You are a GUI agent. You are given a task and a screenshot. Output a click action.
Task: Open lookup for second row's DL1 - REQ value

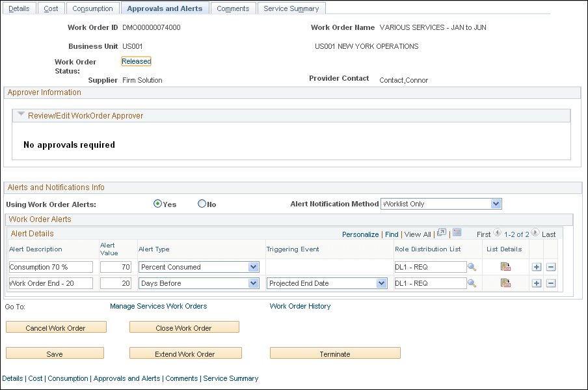tap(473, 283)
